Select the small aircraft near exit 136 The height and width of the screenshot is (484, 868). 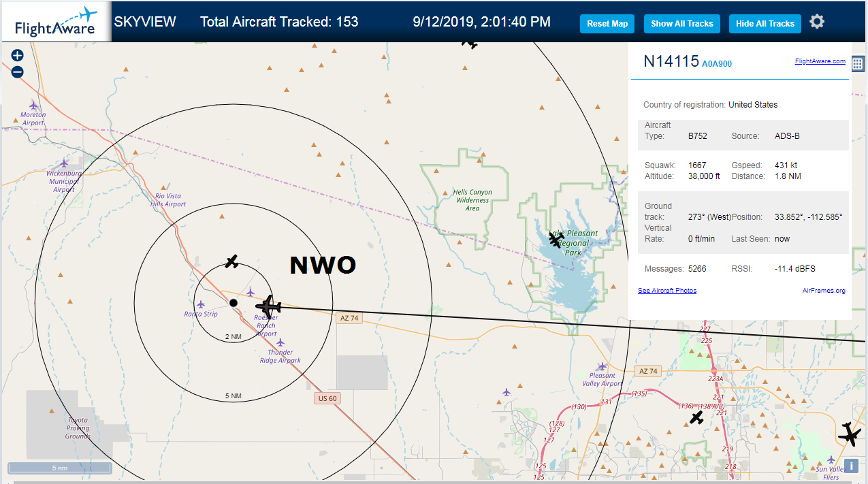tap(696, 417)
